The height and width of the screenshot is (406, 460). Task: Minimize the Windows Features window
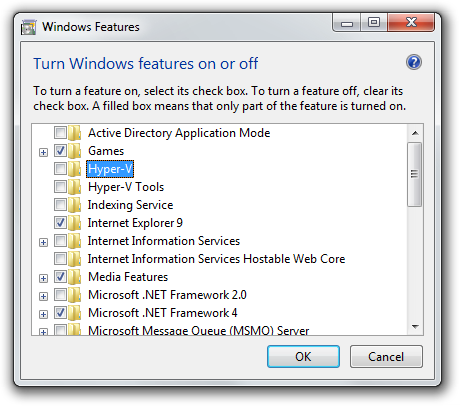click(x=347, y=23)
